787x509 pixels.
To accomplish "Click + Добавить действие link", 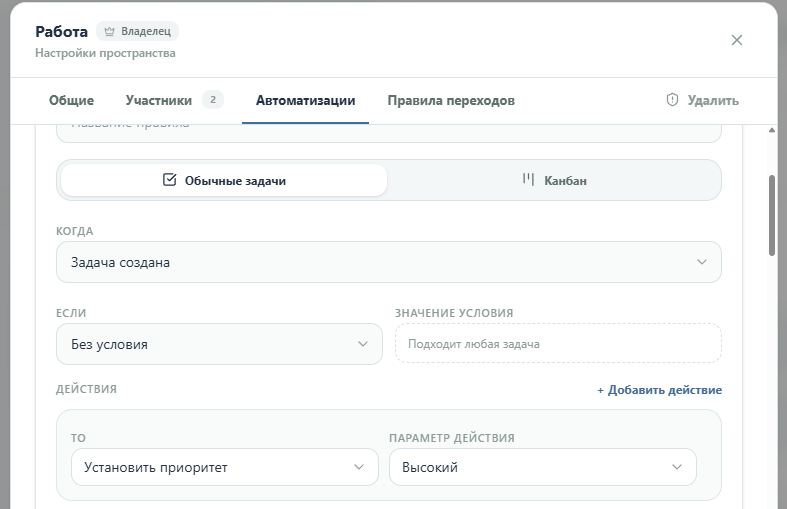I will click(x=659, y=390).
